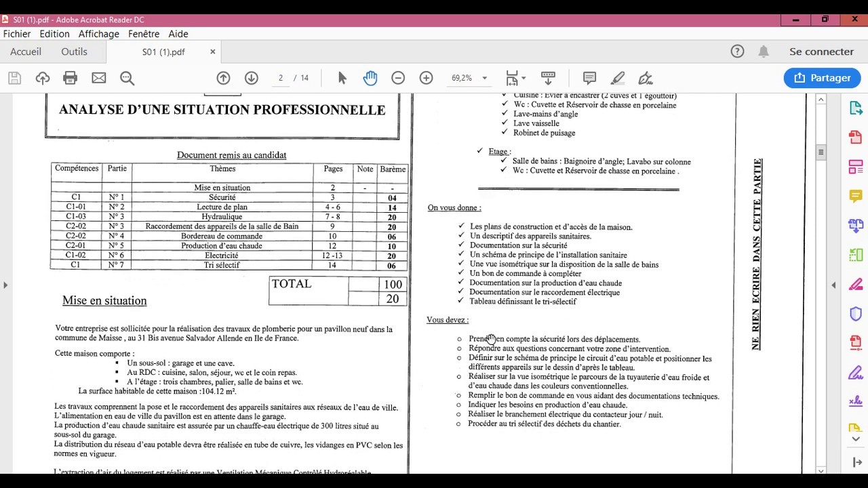Zoom in with the plus button
Image resolution: width=868 pixels, height=488 pixels.
[426, 78]
